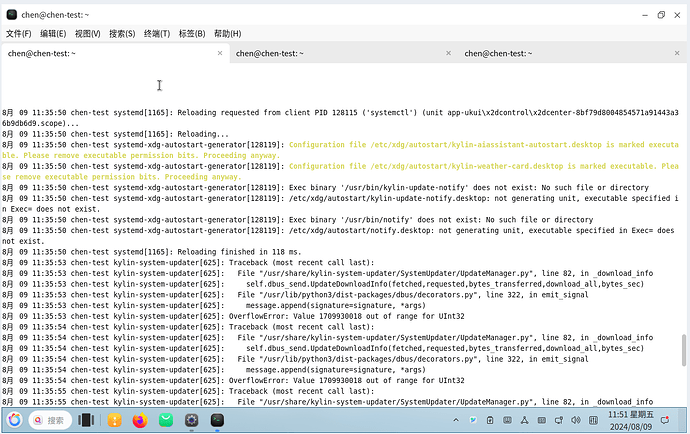Switch to the second terminal tab
This screenshot has height=434, width=690.
[344, 53]
